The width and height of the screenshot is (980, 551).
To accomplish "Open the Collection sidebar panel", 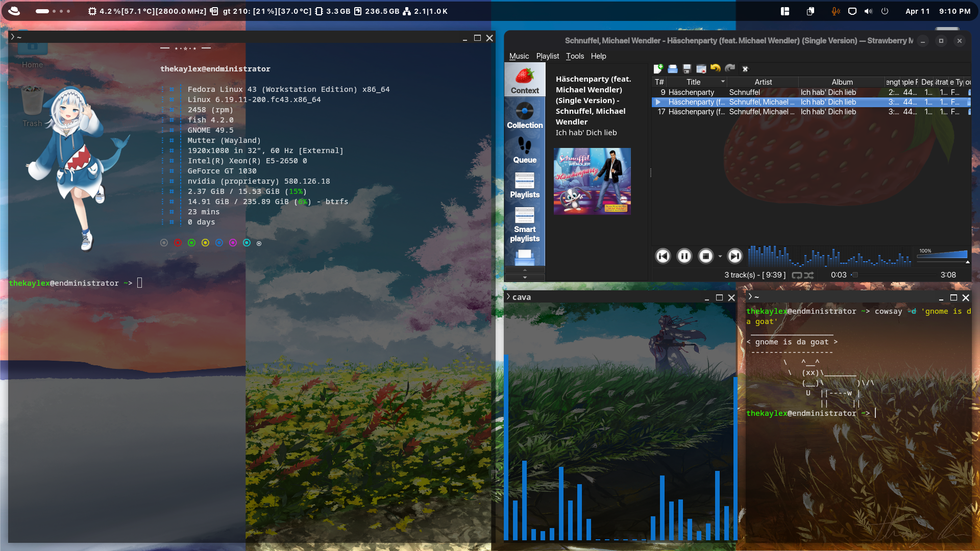I will tap(524, 115).
